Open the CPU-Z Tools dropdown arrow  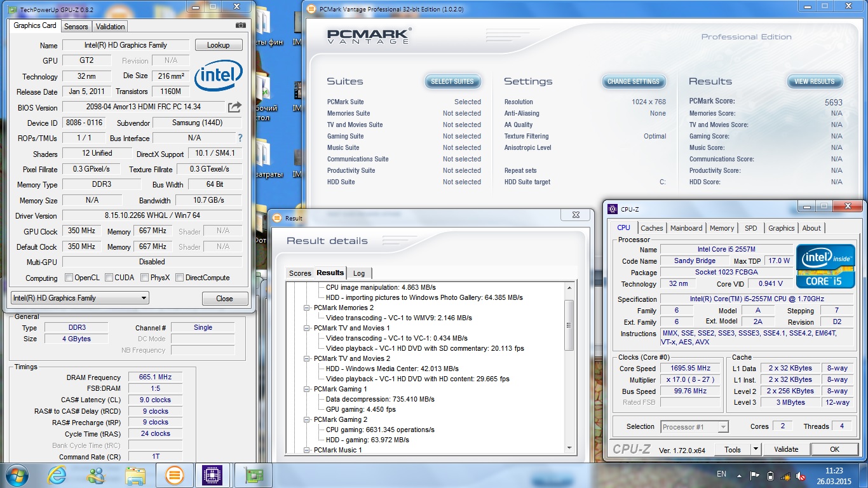pos(756,449)
